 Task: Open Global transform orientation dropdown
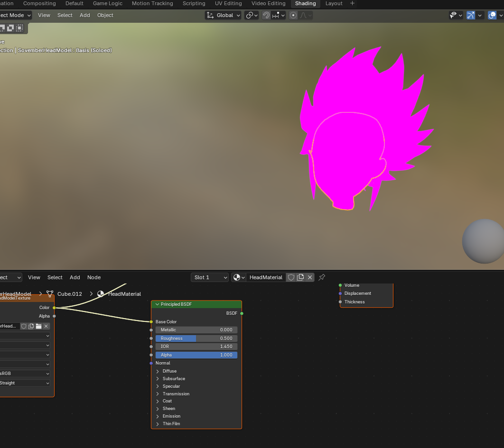[x=223, y=15]
